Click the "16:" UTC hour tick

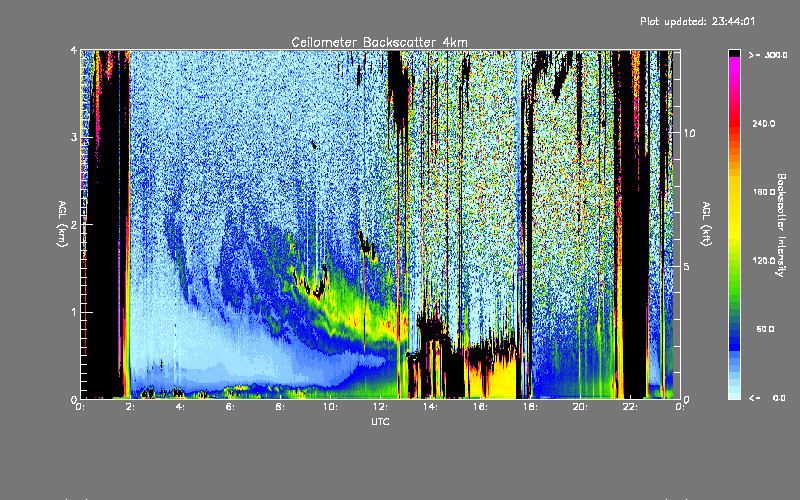click(480, 407)
